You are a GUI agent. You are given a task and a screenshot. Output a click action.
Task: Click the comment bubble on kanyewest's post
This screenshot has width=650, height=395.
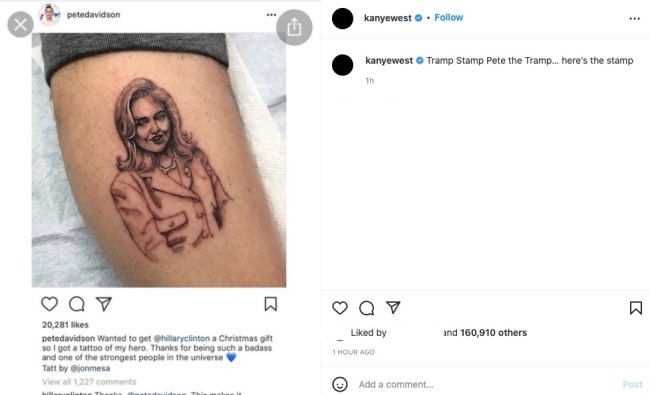coord(367,308)
